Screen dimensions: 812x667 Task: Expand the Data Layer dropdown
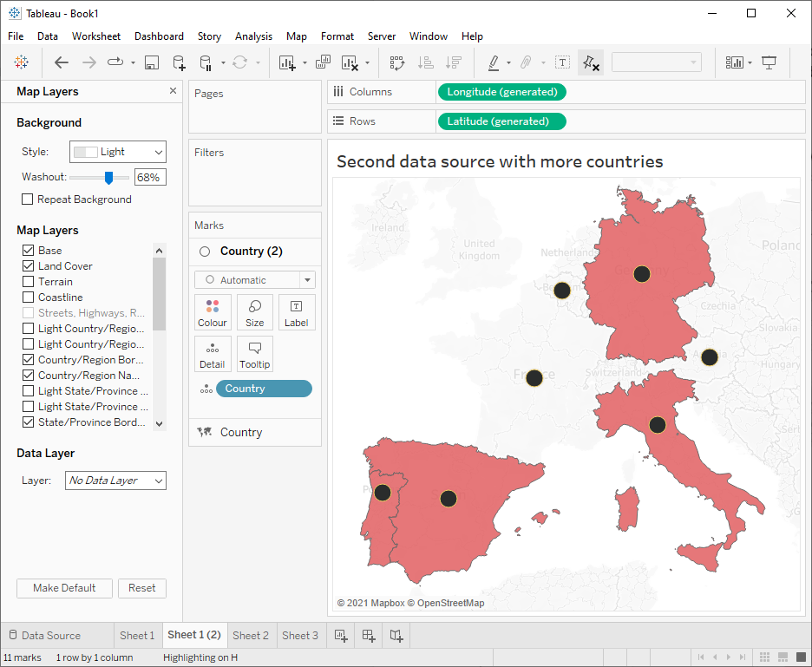115,481
